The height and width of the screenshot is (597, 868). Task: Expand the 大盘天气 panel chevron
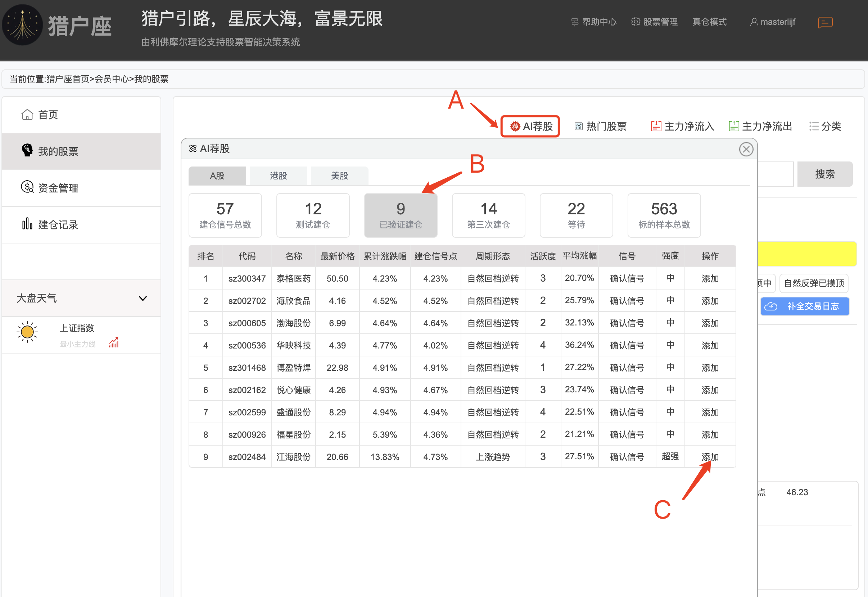(143, 298)
